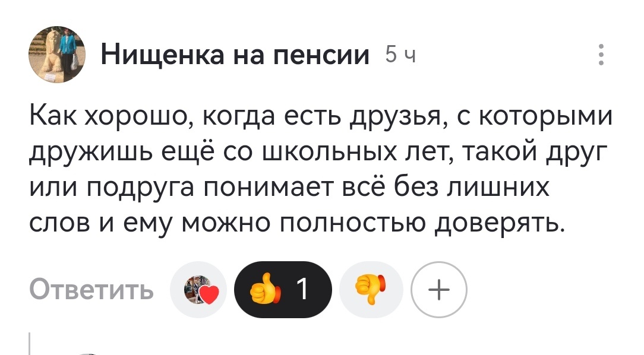View the thumbs up reaction count

click(302, 289)
